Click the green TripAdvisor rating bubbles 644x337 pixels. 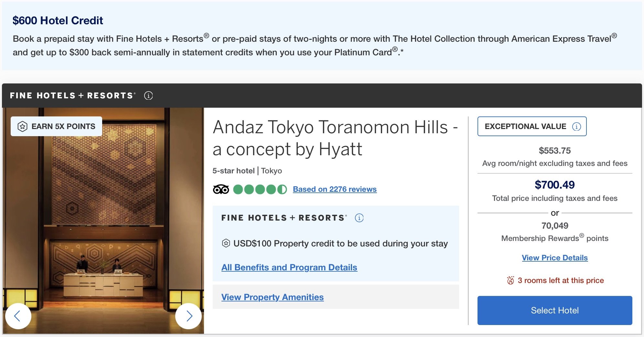tap(260, 189)
